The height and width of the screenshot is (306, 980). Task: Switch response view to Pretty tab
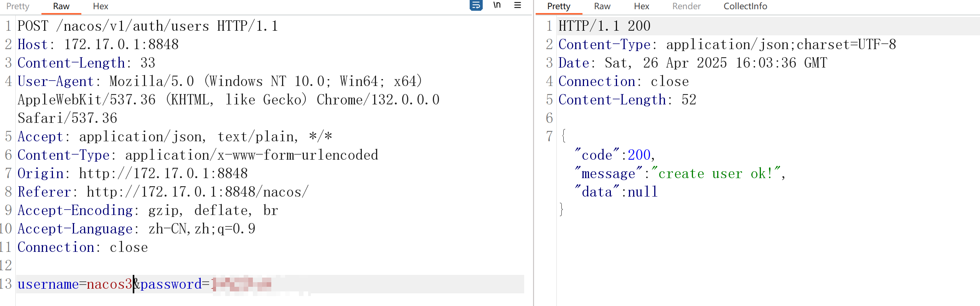(x=559, y=6)
